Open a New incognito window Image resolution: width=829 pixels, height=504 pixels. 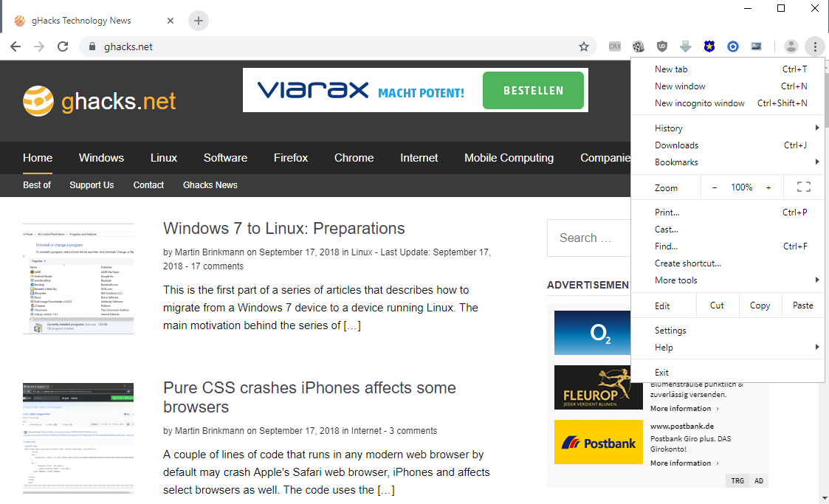[x=728, y=103]
